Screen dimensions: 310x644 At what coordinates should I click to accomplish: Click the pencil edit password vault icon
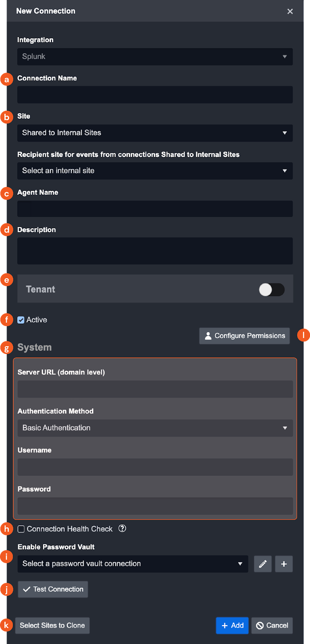(x=263, y=564)
